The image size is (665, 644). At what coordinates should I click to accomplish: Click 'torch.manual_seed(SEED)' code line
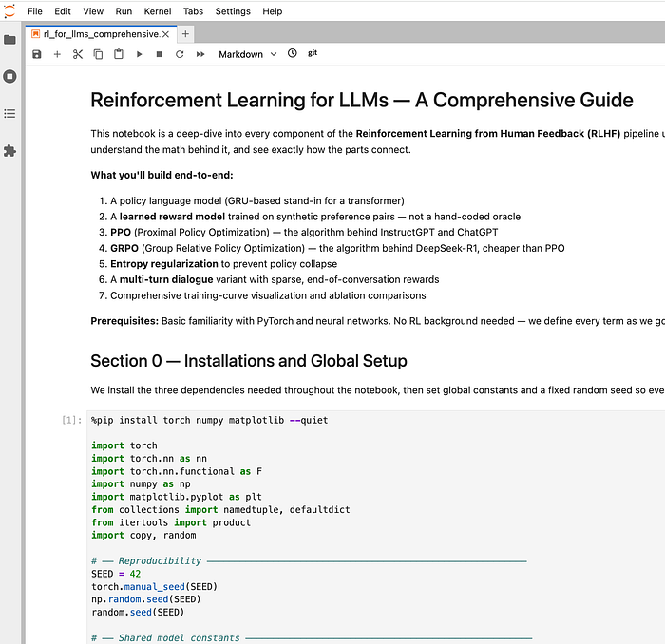pos(154,586)
